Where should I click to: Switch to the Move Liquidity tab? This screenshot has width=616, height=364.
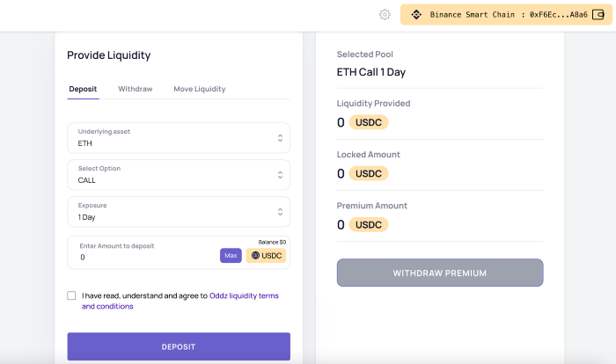[x=199, y=89]
